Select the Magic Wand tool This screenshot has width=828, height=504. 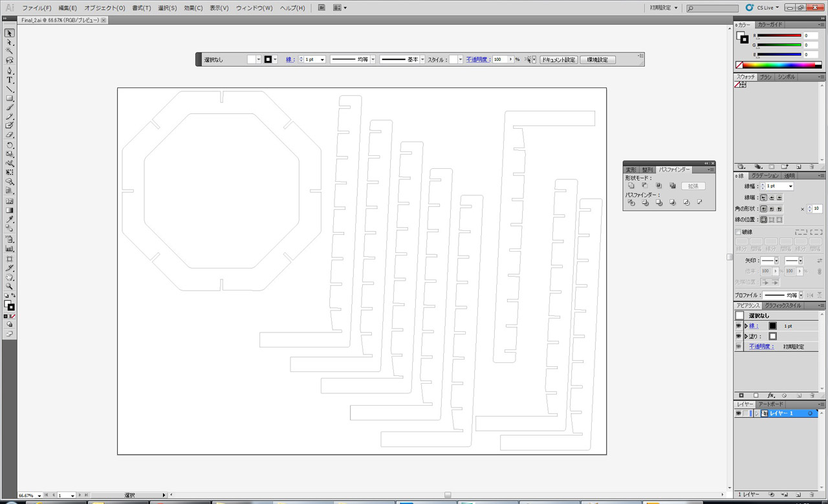(10, 50)
